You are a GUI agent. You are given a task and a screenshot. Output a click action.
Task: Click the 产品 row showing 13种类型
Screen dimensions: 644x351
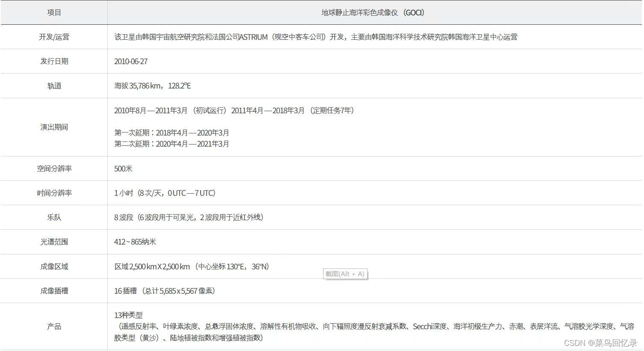point(54,327)
